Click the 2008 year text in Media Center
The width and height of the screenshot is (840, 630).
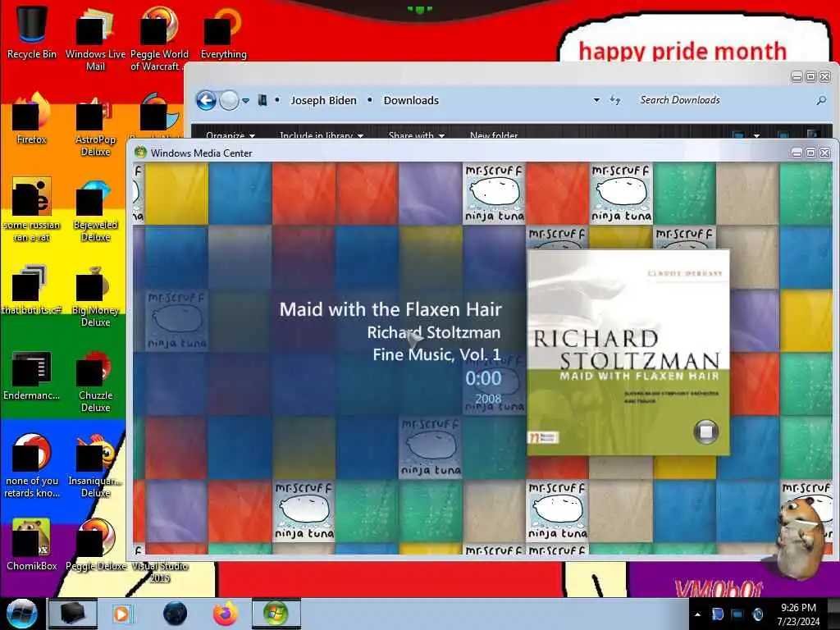488,399
